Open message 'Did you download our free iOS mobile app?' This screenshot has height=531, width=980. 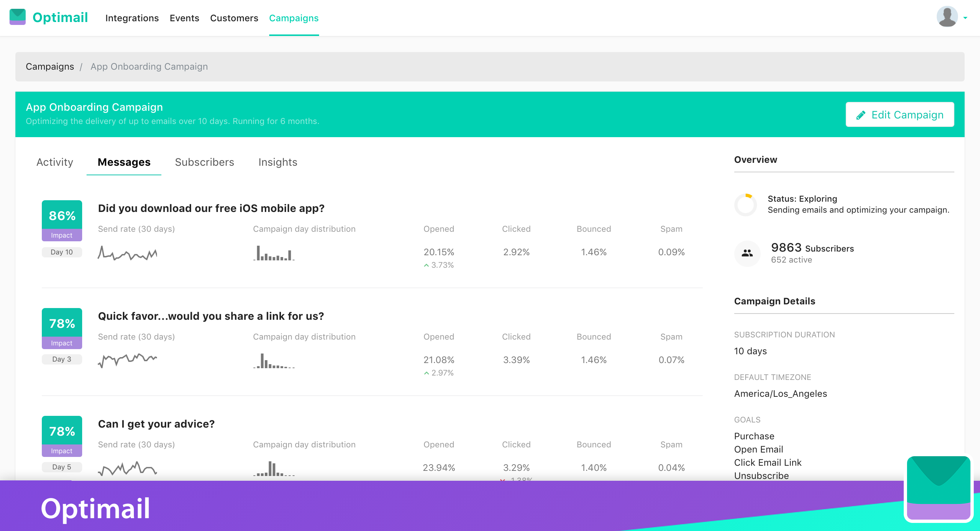coord(211,208)
